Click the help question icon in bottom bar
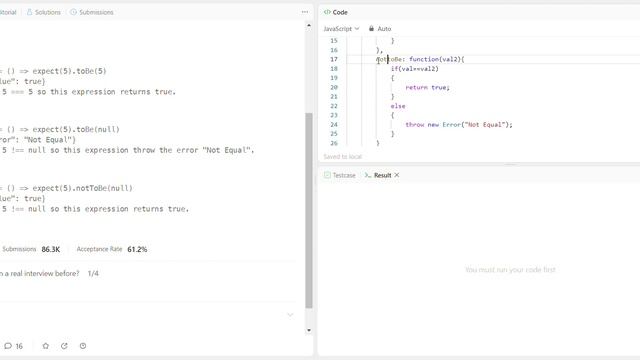Viewport: 640px width, 360px height. 83,346
